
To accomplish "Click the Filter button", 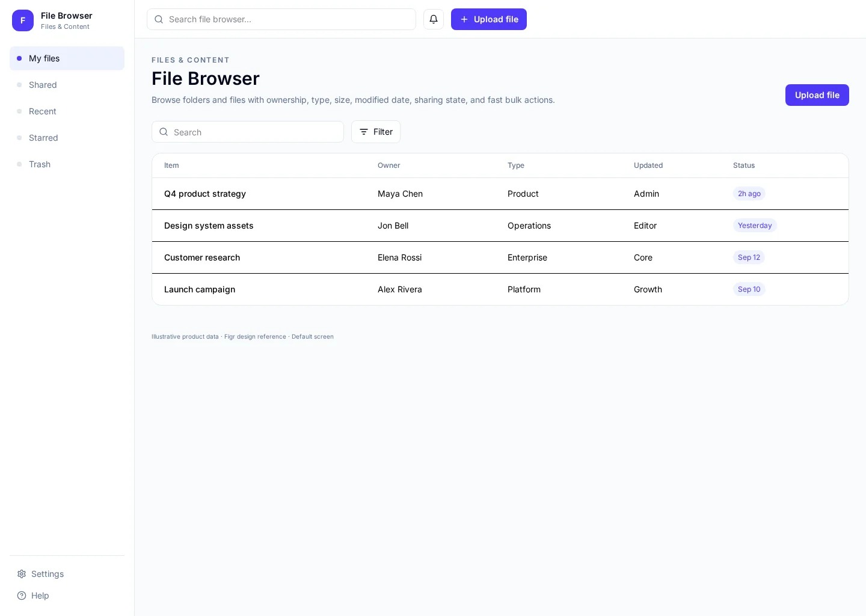I will (x=376, y=132).
